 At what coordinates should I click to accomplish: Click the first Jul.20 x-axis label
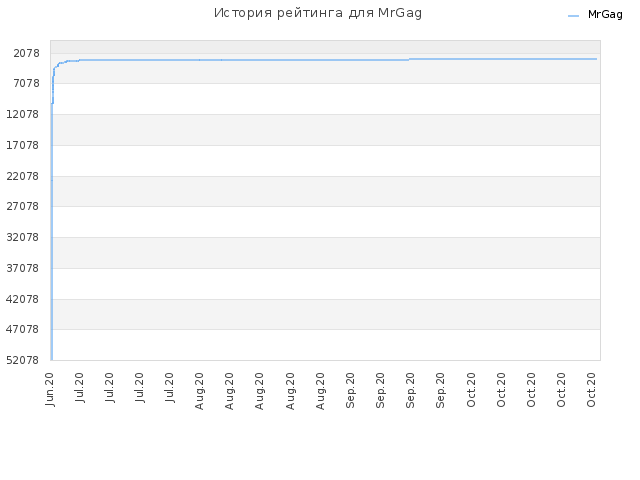(80, 388)
